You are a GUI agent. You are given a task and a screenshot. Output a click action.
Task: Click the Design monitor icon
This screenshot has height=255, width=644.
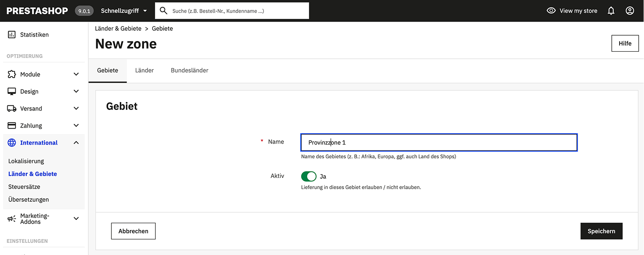(12, 91)
